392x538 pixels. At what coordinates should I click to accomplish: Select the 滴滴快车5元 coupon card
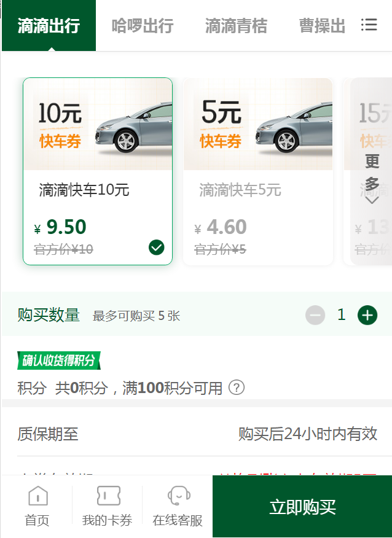point(258,190)
